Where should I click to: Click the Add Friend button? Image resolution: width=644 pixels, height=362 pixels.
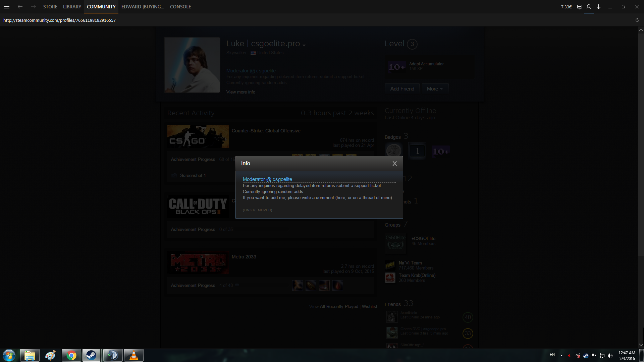[x=402, y=89]
